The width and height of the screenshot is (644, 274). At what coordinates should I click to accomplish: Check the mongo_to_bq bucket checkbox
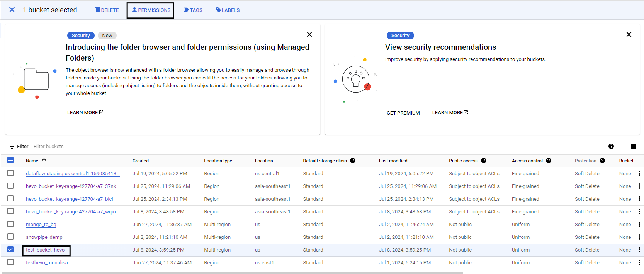(x=10, y=224)
